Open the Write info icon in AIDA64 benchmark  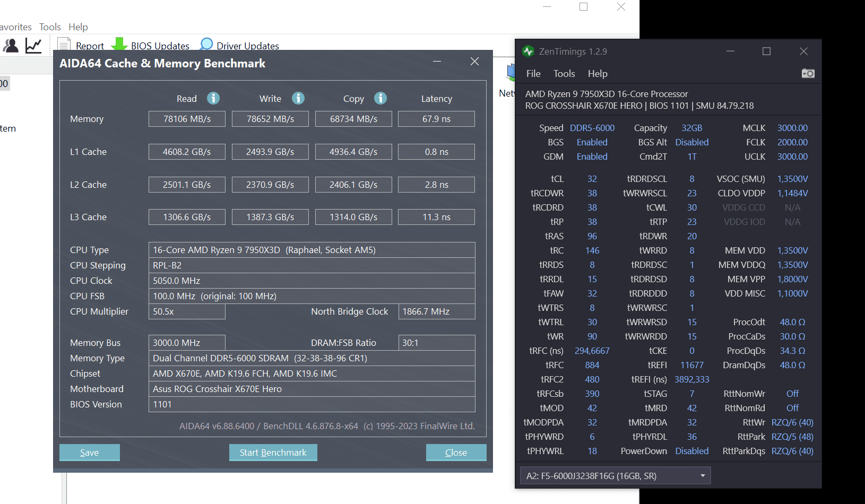tap(298, 98)
